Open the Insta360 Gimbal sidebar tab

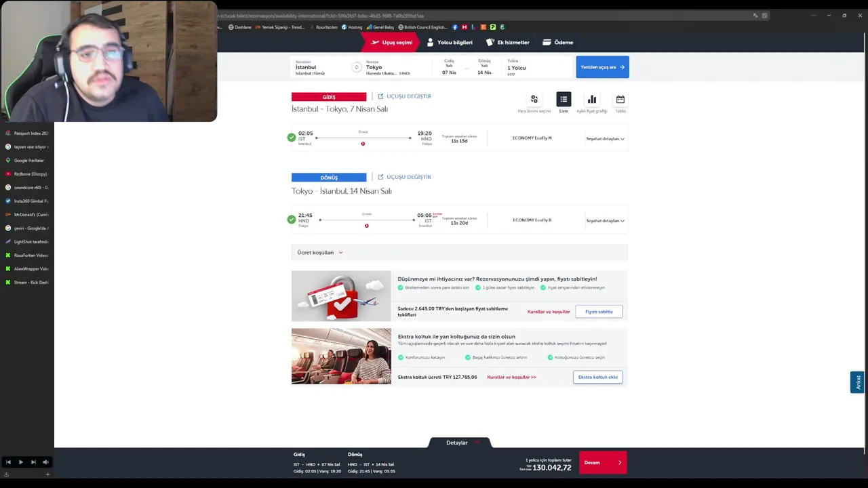coord(27,201)
